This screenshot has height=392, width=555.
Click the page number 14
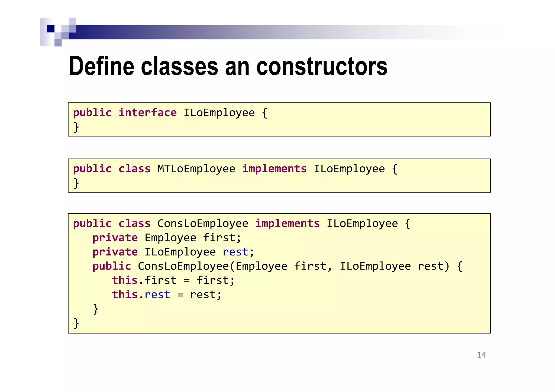[481, 355]
